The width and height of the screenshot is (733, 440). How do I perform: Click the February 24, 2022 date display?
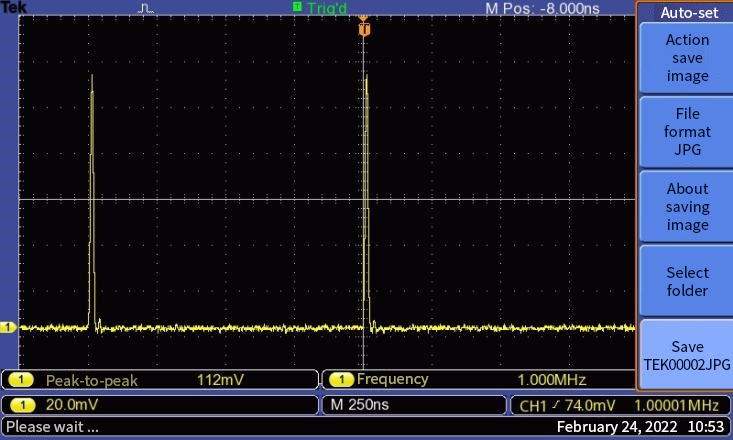pos(616,427)
